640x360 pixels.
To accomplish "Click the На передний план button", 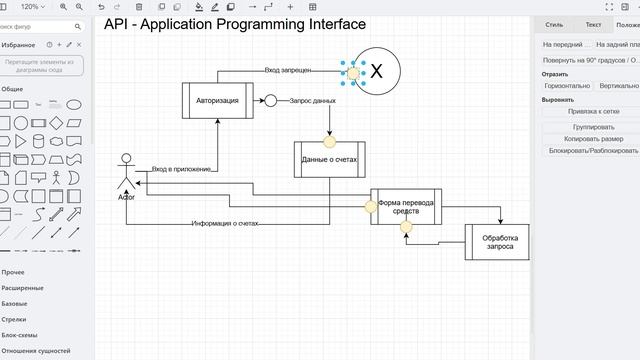I will pos(566,44).
